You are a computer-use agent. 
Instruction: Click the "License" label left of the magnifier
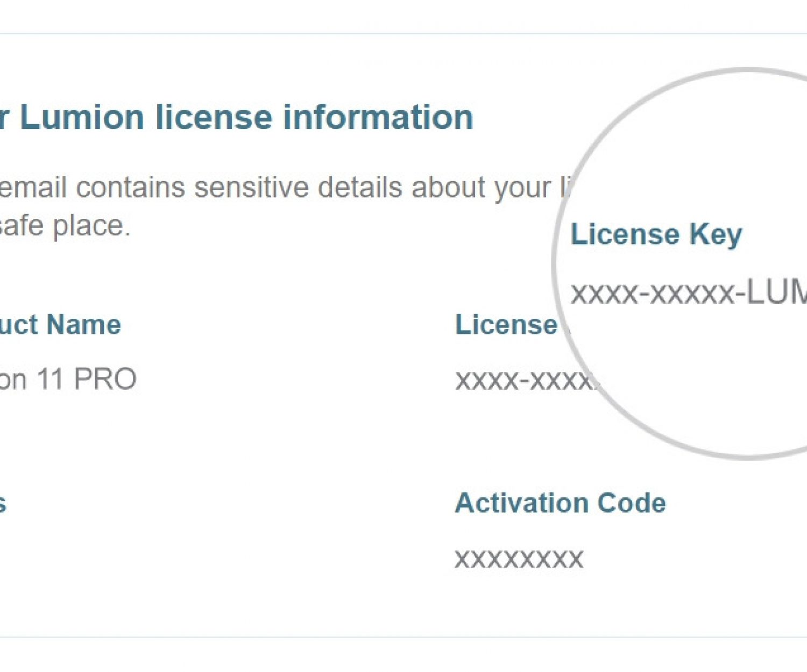(506, 325)
